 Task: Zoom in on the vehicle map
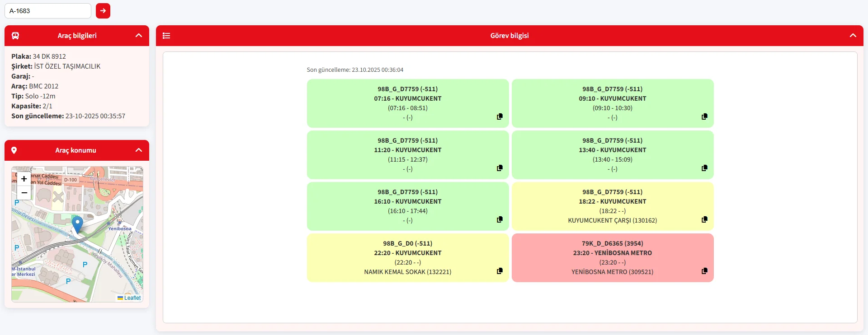click(x=24, y=179)
